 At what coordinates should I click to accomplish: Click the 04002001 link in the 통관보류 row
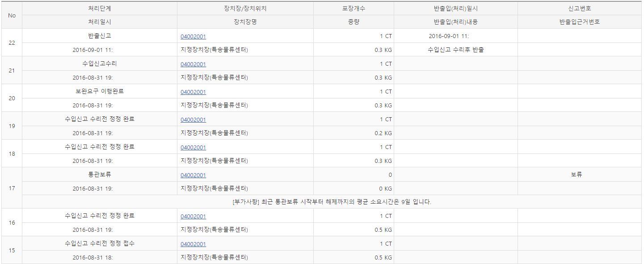193,175
